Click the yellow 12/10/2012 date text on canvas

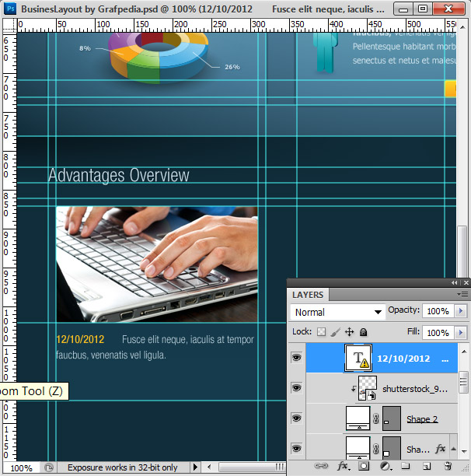tap(80, 339)
